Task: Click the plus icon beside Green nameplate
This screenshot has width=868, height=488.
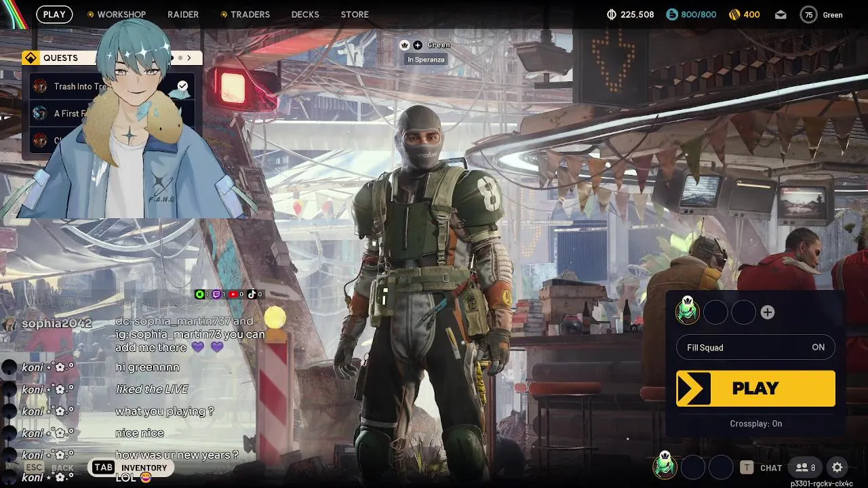Action: pos(418,45)
